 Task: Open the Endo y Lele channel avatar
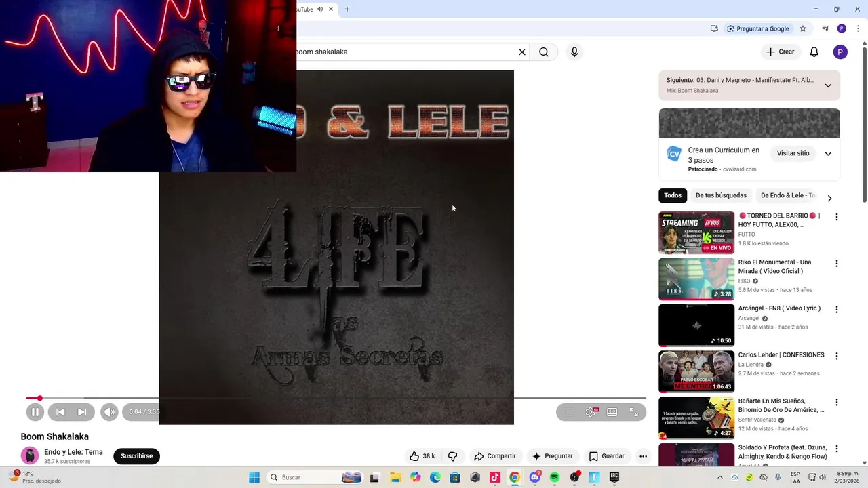[x=30, y=456]
